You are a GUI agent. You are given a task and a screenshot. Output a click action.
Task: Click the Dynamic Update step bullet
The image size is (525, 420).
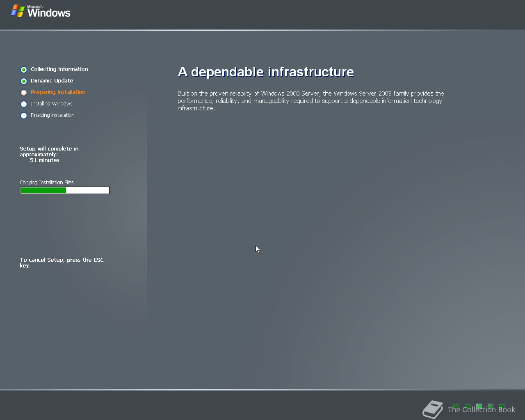(x=24, y=81)
